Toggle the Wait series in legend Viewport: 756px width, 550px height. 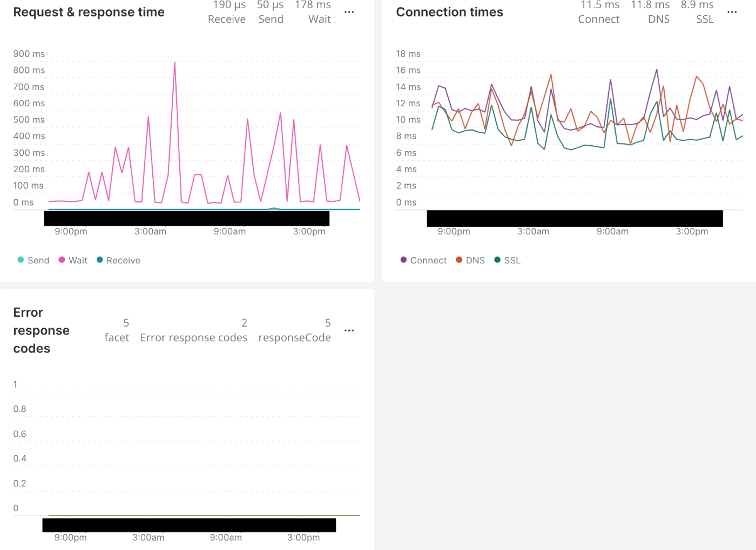click(x=73, y=260)
